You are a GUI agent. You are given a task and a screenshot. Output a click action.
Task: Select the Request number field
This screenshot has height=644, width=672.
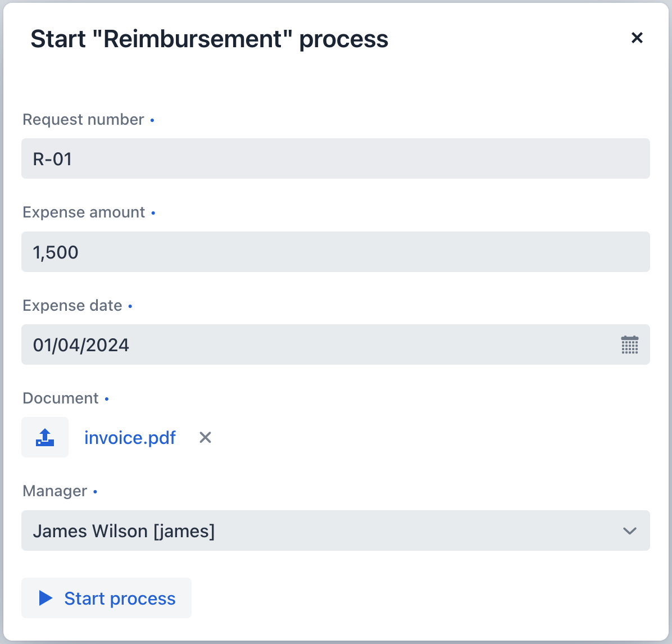pyautogui.click(x=336, y=158)
